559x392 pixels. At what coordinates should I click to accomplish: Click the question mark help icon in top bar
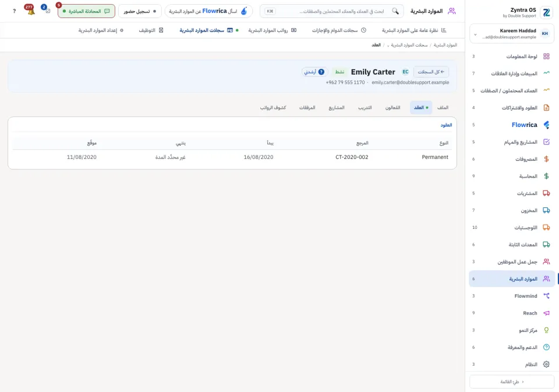[x=14, y=11]
